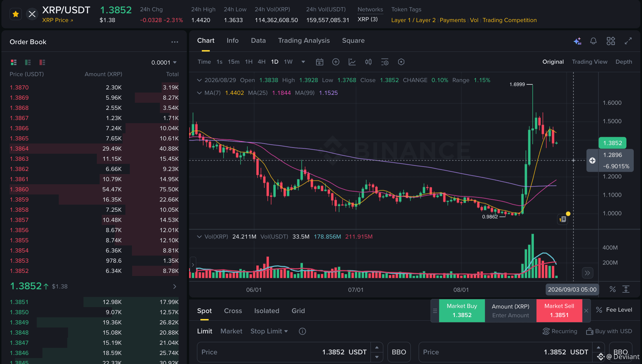The width and height of the screenshot is (642, 364).
Task: Open Fee Level info
Action: (x=614, y=310)
